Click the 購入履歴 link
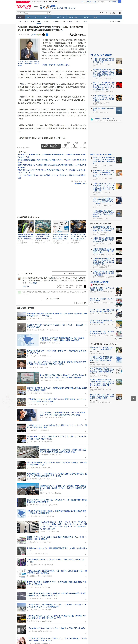The width and height of the screenshot is (138, 644). coord(112,13)
